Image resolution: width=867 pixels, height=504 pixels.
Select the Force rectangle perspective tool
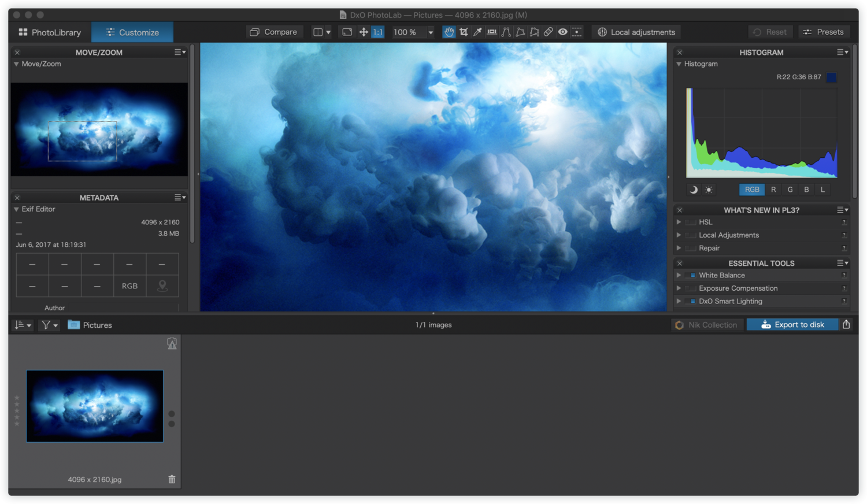click(x=520, y=32)
